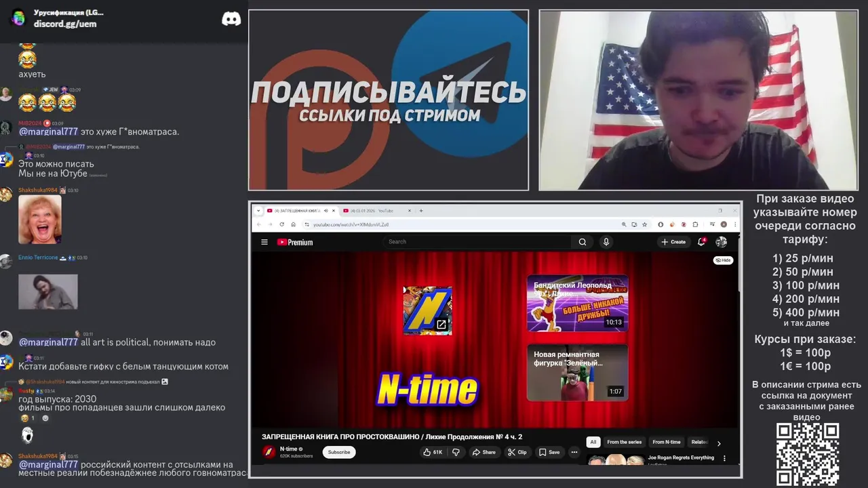Open the YouTube hamburger guide menu
Image resolution: width=868 pixels, height=488 pixels.
(x=264, y=242)
